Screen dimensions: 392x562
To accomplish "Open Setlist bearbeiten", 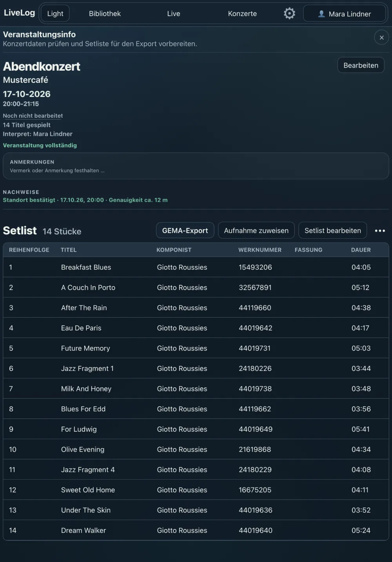I will point(333,231).
